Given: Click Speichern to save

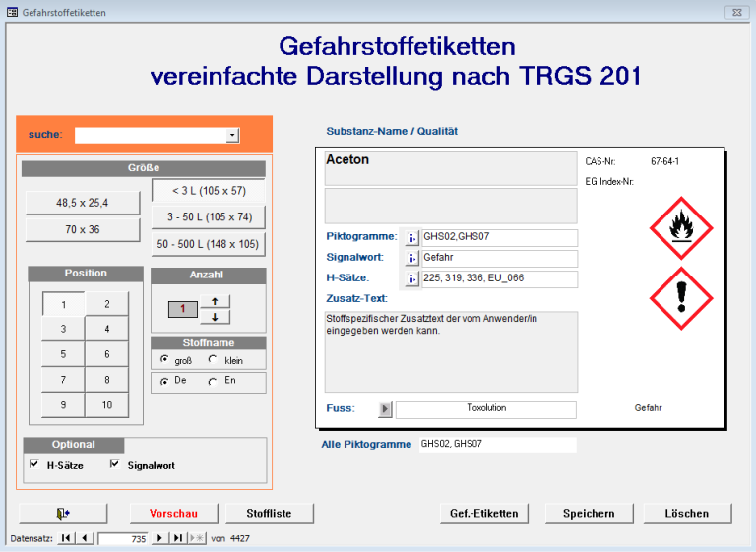Looking at the screenshot, I should click(x=589, y=514).
